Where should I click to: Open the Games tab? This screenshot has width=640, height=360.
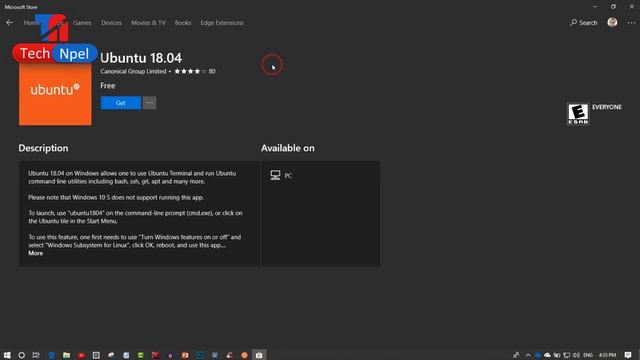[x=82, y=23]
